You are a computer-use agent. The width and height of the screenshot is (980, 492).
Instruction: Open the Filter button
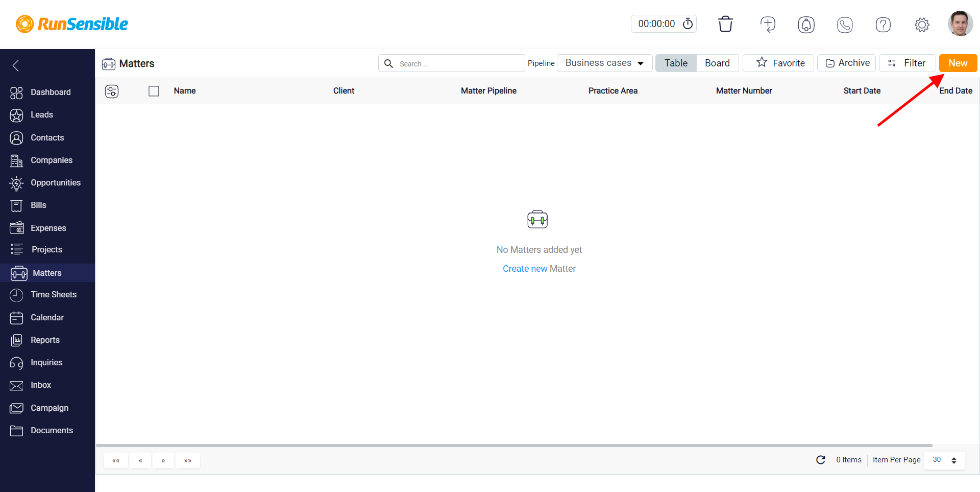tap(907, 63)
